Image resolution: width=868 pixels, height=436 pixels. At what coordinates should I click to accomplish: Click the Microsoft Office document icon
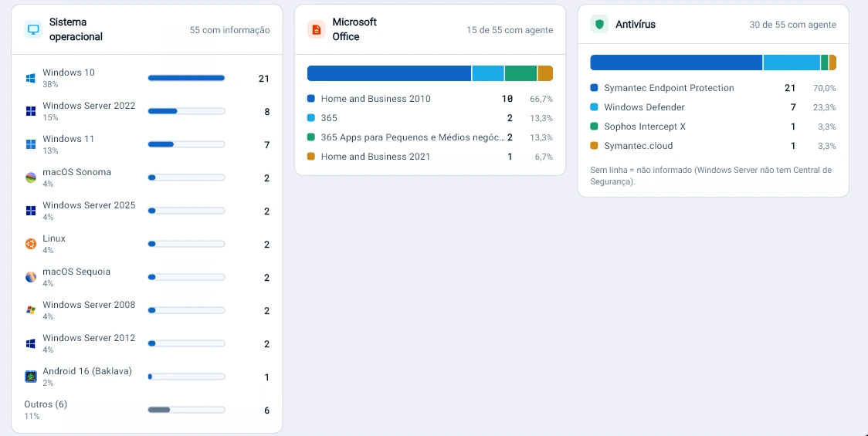point(316,29)
